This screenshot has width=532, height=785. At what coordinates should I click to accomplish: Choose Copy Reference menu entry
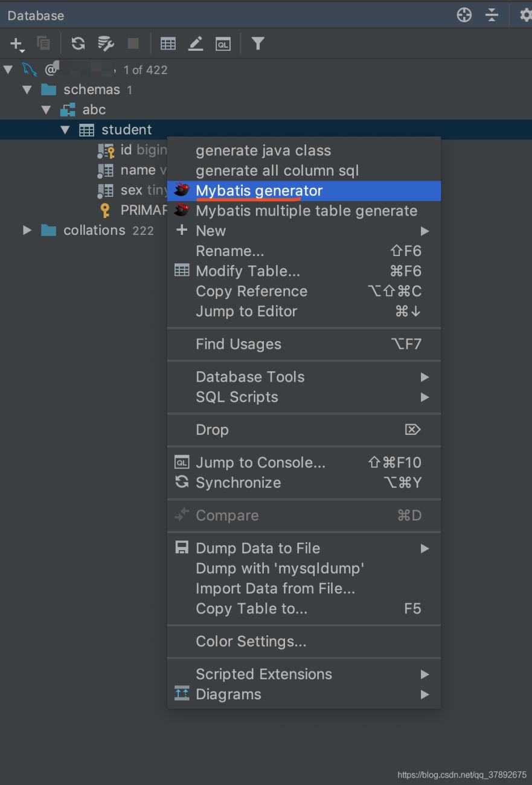click(x=304, y=291)
